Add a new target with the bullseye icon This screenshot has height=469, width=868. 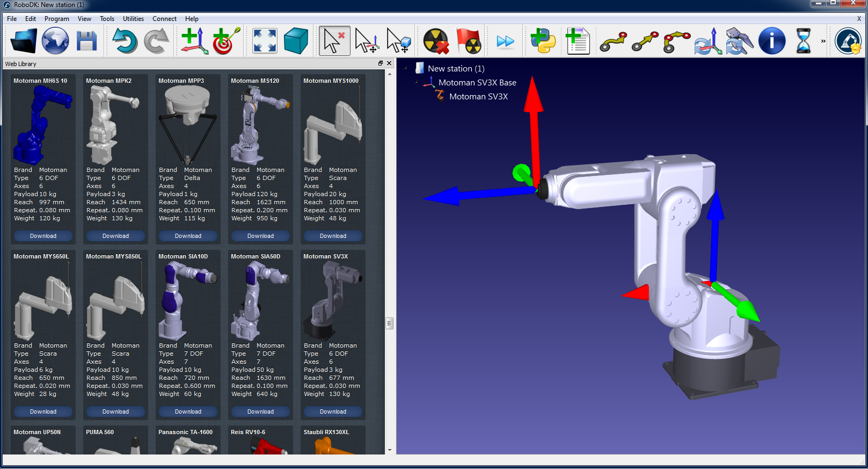[x=225, y=41]
